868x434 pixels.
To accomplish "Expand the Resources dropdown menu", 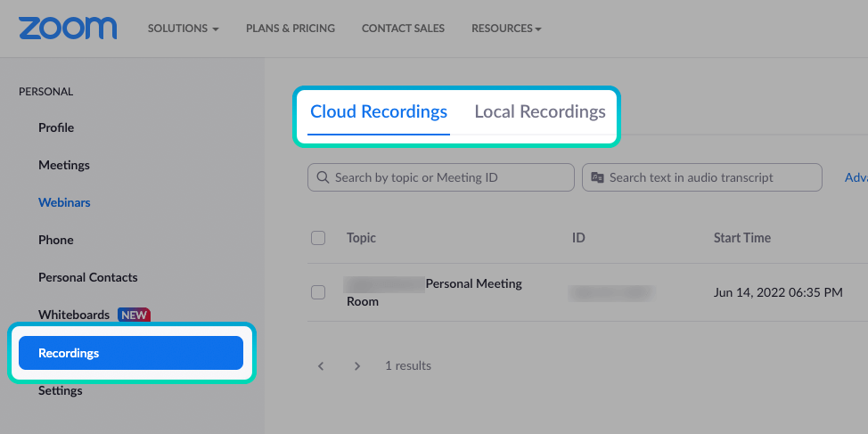I will pos(506,29).
